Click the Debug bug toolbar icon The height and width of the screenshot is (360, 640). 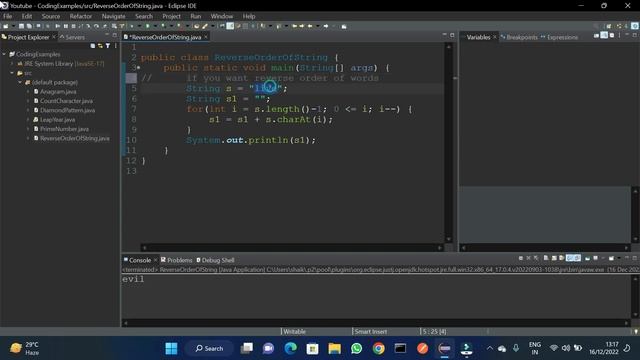tap(132, 26)
